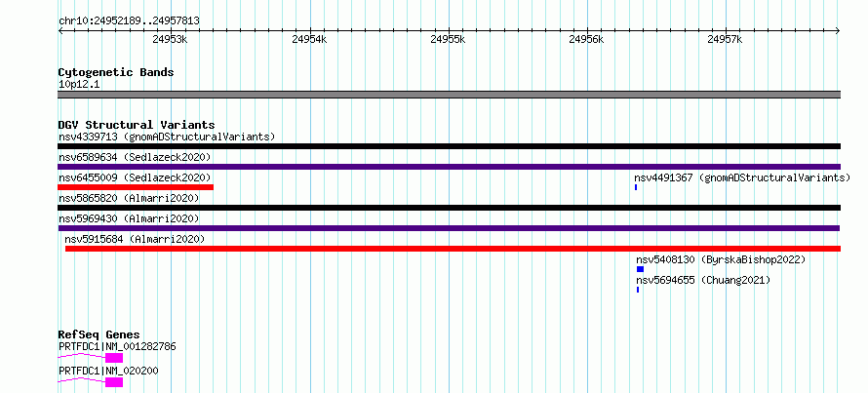Click the Cytogenetic Bands track title
The width and height of the screenshot is (868, 393).
click(x=116, y=72)
